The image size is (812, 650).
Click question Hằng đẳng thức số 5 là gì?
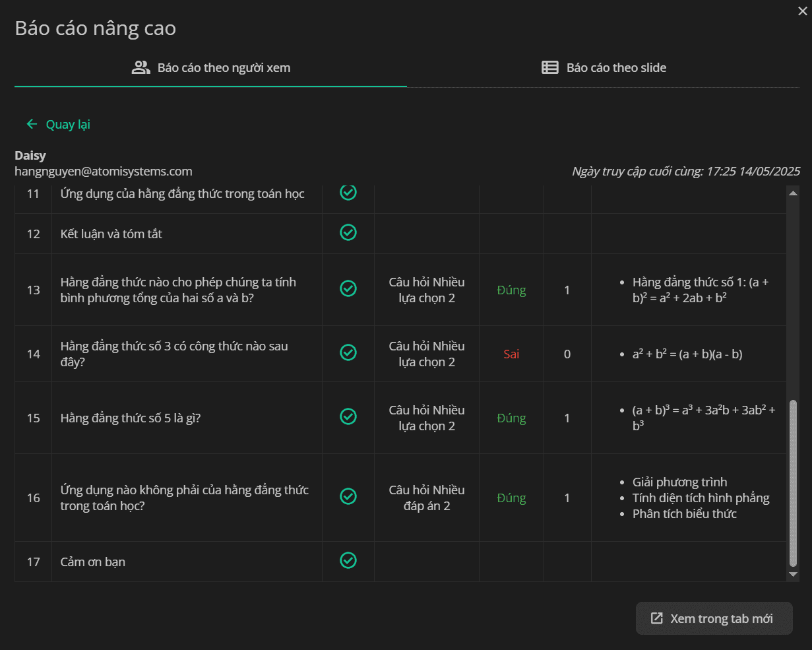point(131,418)
